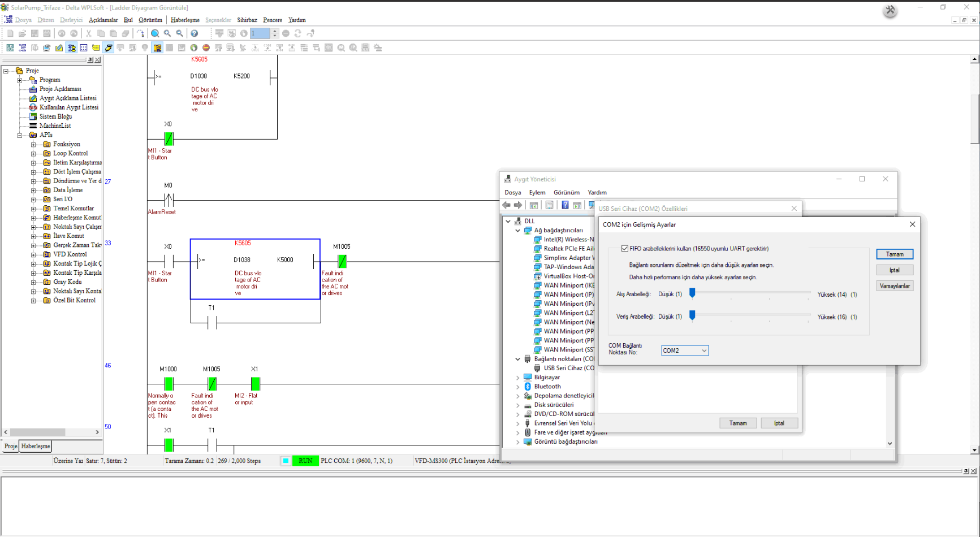Click the red PLC Stop icon
The height and width of the screenshot is (537, 980).
tap(206, 48)
